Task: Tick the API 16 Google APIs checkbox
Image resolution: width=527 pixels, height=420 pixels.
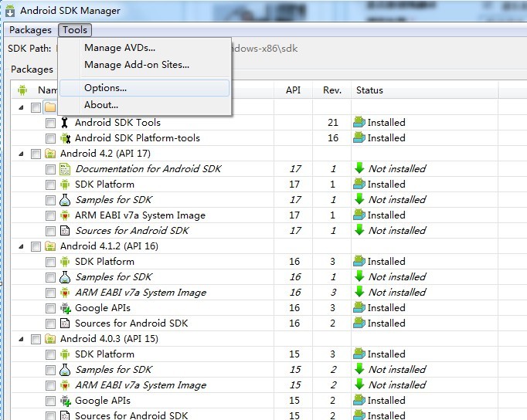Action: [50, 308]
